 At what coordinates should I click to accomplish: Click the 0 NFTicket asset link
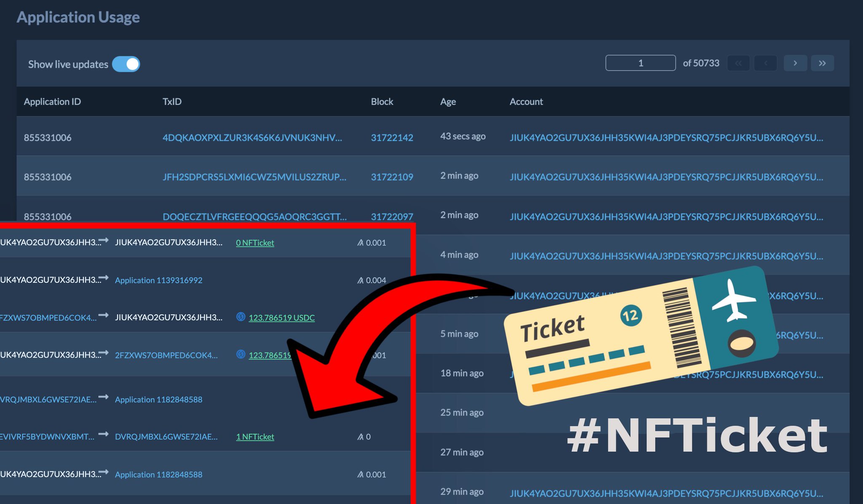coord(255,243)
